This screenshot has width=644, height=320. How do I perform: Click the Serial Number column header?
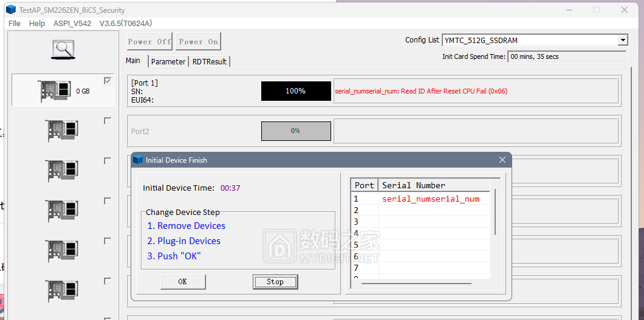(434, 185)
